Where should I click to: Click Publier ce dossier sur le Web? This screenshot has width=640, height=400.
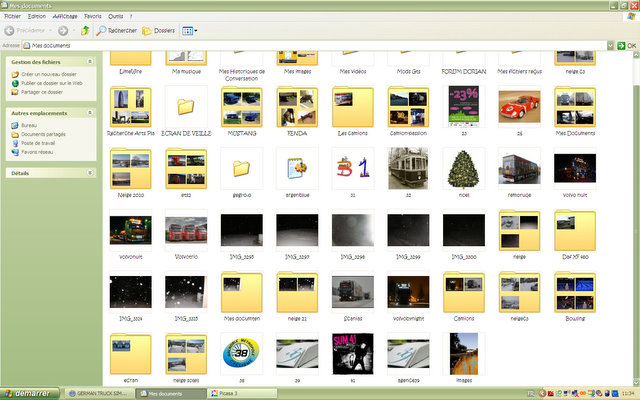point(52,83)
